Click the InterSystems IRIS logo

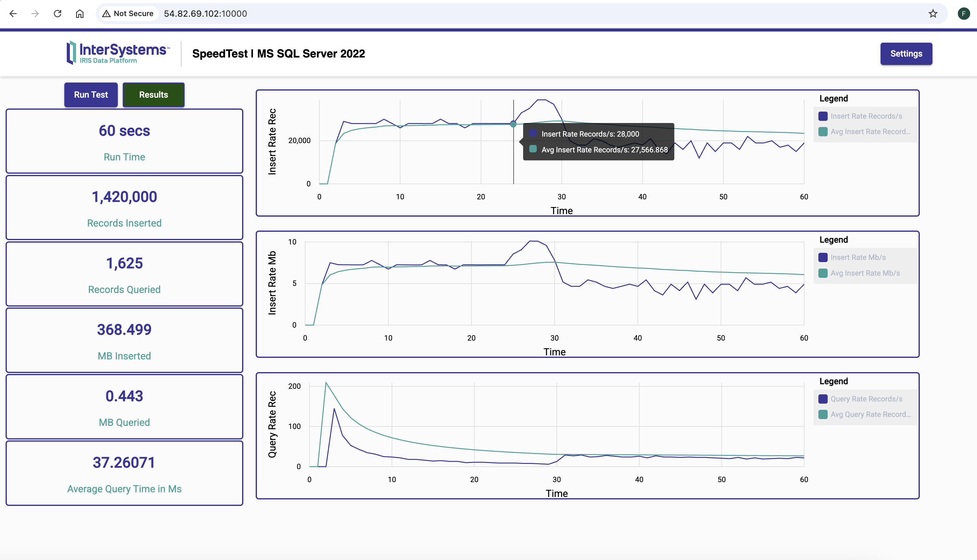pyautogui.click(x=118, y=53)
